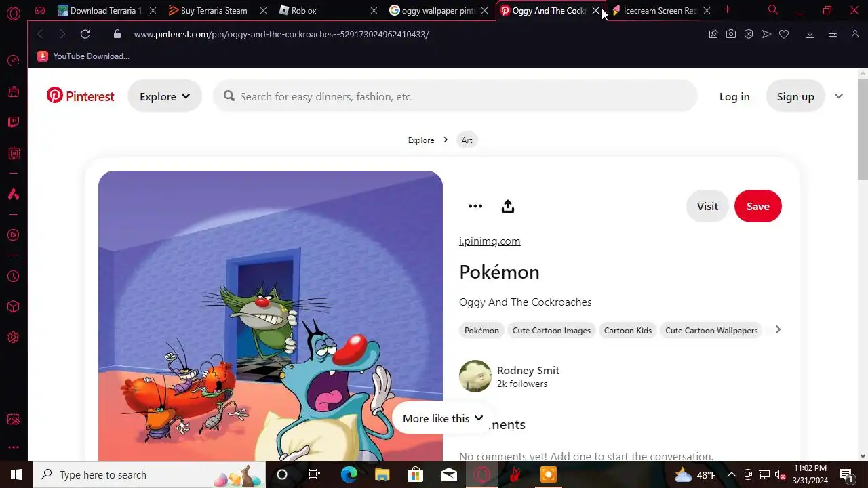Viewport: 868px width, 488px height.
Task: Focus the Pinterest search field
Action: pos(455,96)
